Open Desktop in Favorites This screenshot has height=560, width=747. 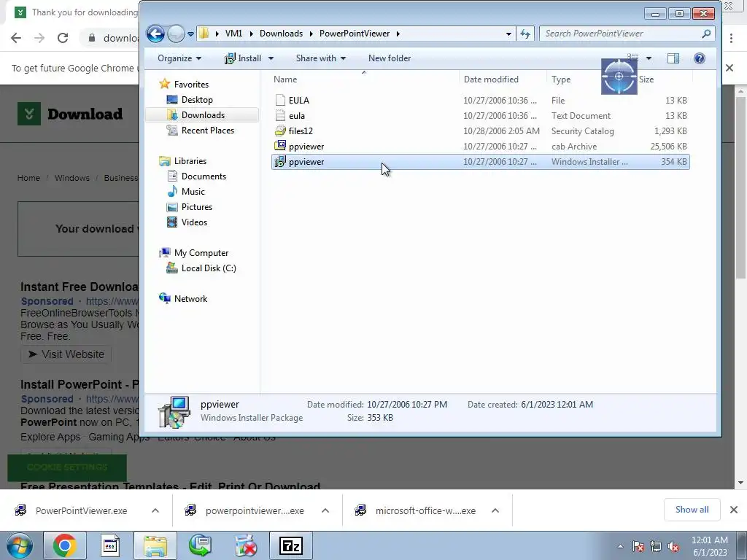197,99
